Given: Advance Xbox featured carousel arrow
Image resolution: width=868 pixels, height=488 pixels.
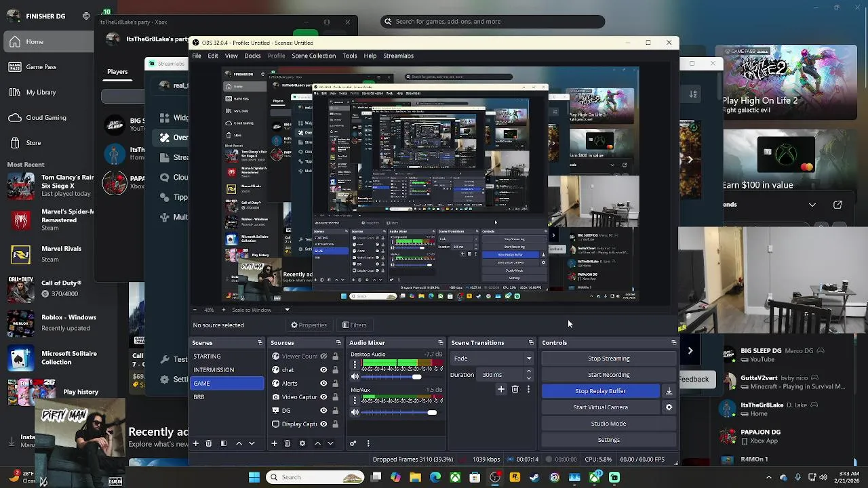Looking at the screenshot, I should (690, 160).
